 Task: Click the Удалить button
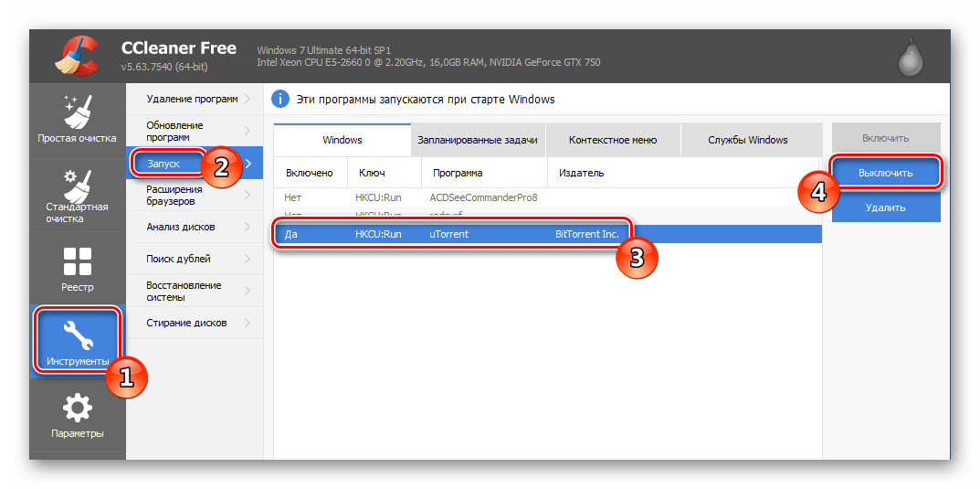pos(886,207)
